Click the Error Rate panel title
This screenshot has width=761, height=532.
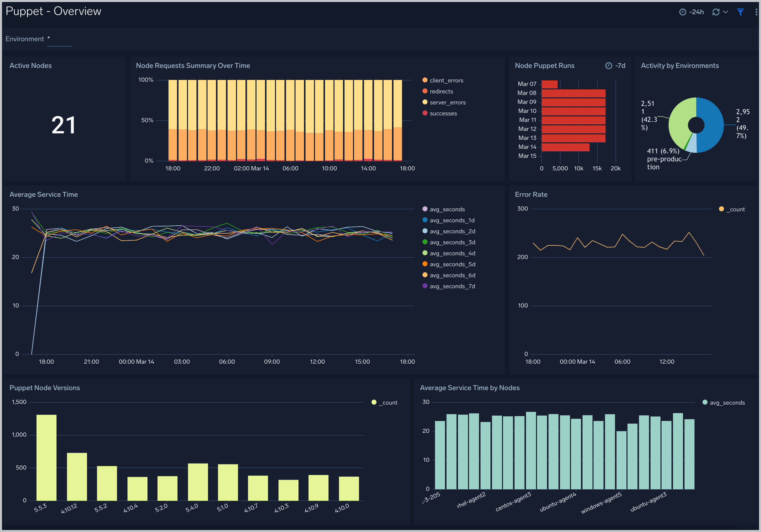[x=531, y=195]
